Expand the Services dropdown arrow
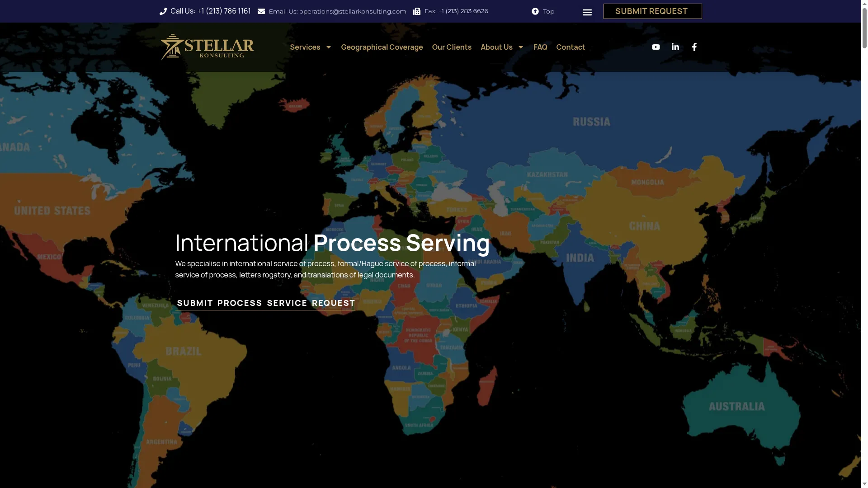This screenshot has height=488, width=868. click(329, 47)
